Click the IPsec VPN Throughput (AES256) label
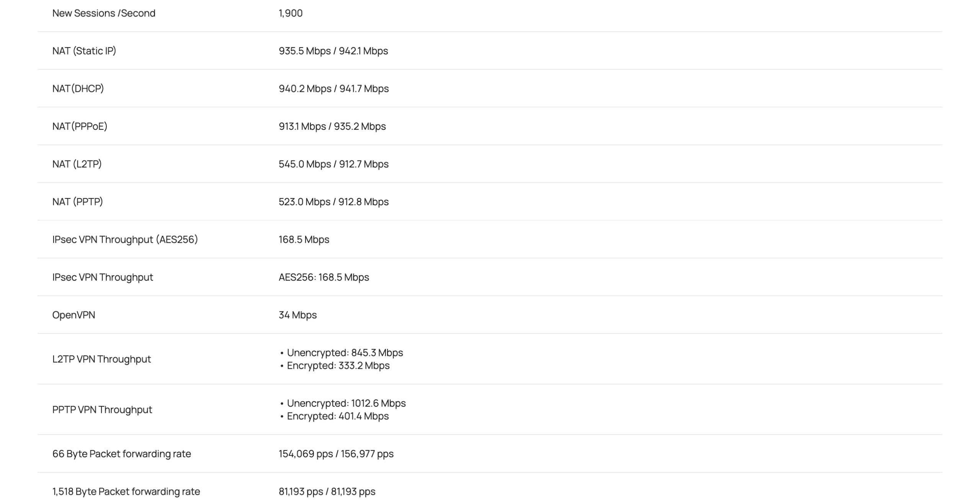This screenshot has height=504, width=980. (x=125, y=239)
